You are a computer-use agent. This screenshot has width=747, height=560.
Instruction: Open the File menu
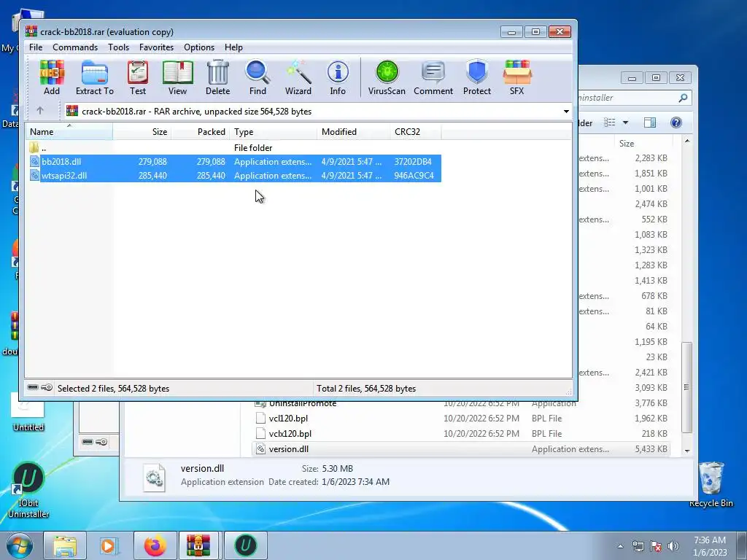coord(36,47)
